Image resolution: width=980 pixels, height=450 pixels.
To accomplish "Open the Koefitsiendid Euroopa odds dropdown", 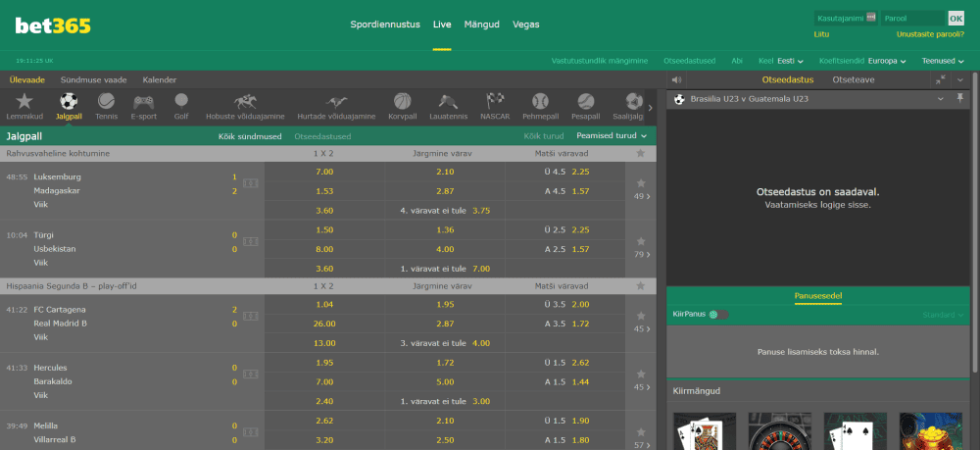I will [862, 61].
